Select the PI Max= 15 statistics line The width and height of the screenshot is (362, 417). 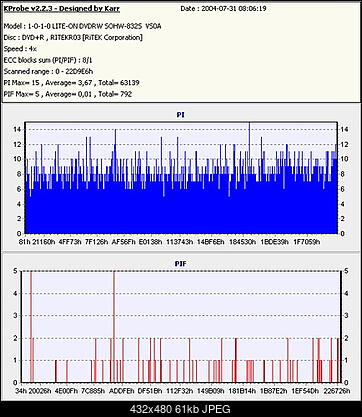pyautogui.click(x=71, y=83)
